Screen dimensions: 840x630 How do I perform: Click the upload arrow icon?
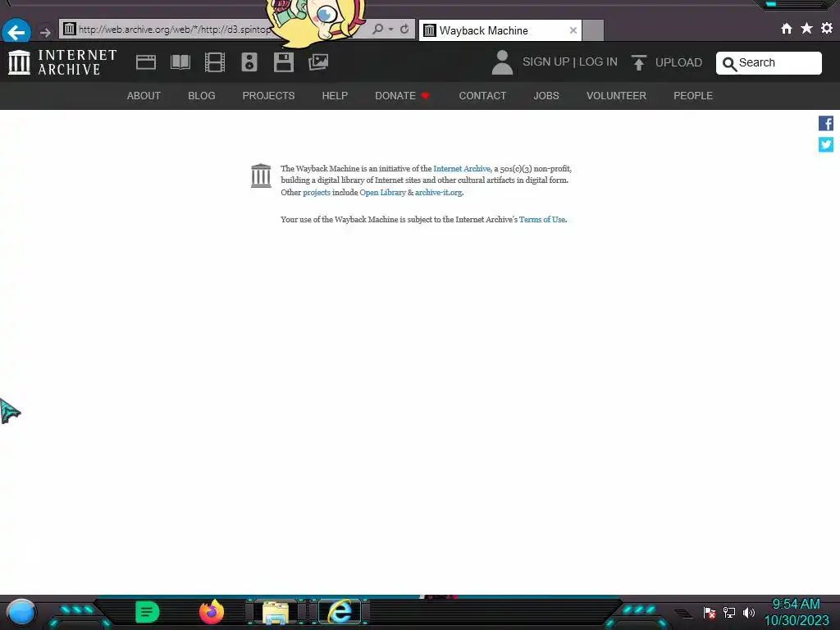pos(638,62)
